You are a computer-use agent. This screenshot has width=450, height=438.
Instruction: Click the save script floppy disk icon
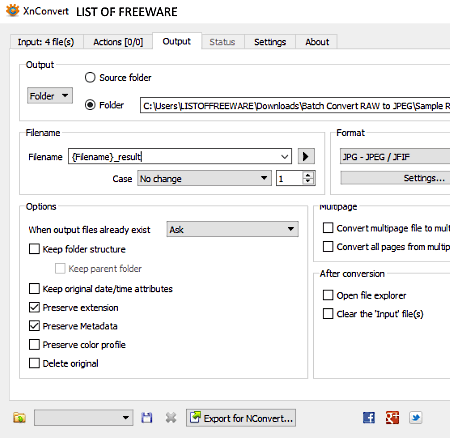(x=147, y=418)
